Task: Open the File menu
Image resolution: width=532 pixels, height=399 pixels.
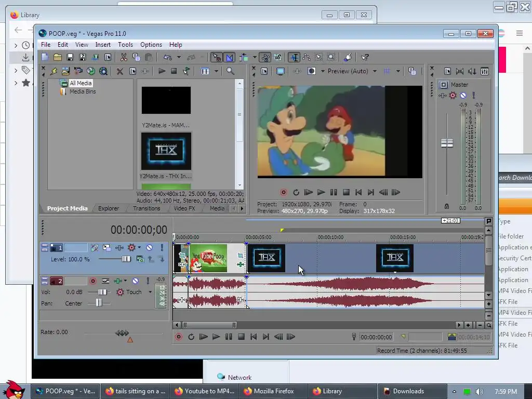Action: click(x=46, y=45)
